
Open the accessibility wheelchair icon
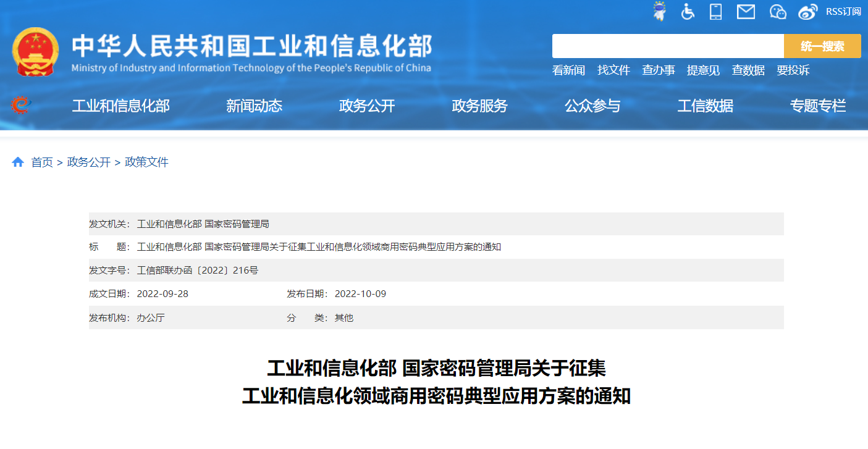point(688,11)
